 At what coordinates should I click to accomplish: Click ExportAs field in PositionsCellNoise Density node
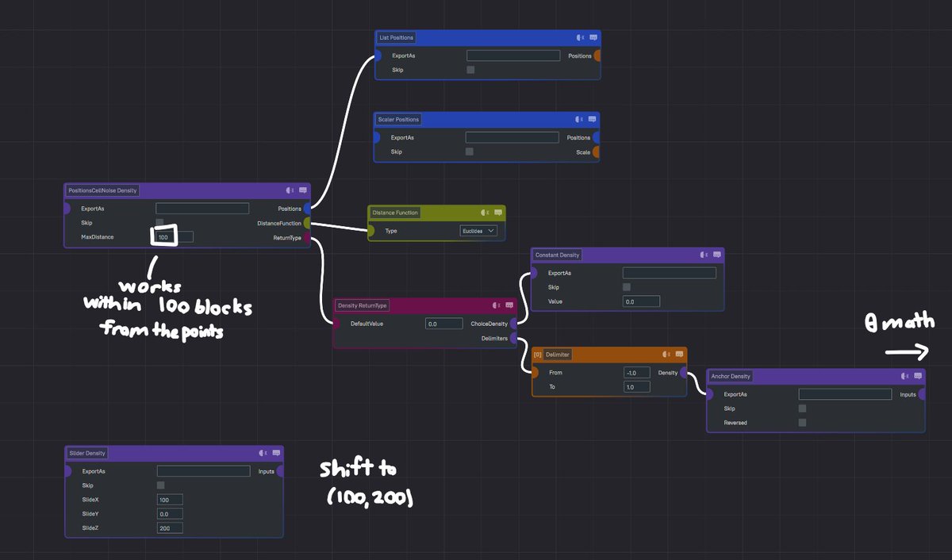pyautogui.click(x=202, y=209)
